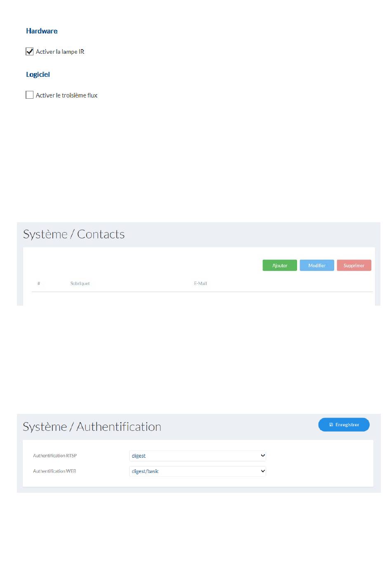Open the Authentification RTSP dropdown
392x582 pixels.
click(x=197, y=456)
